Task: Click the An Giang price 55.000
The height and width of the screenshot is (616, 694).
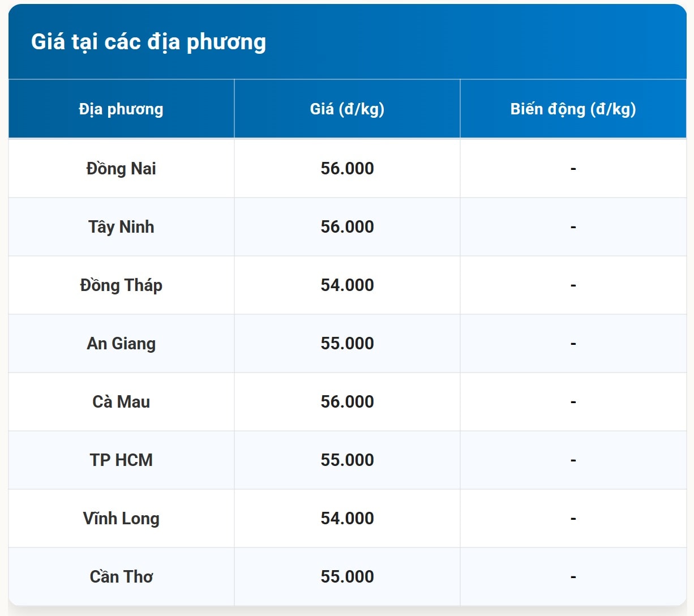Action: pyautogui.click(x=347, y=344)
